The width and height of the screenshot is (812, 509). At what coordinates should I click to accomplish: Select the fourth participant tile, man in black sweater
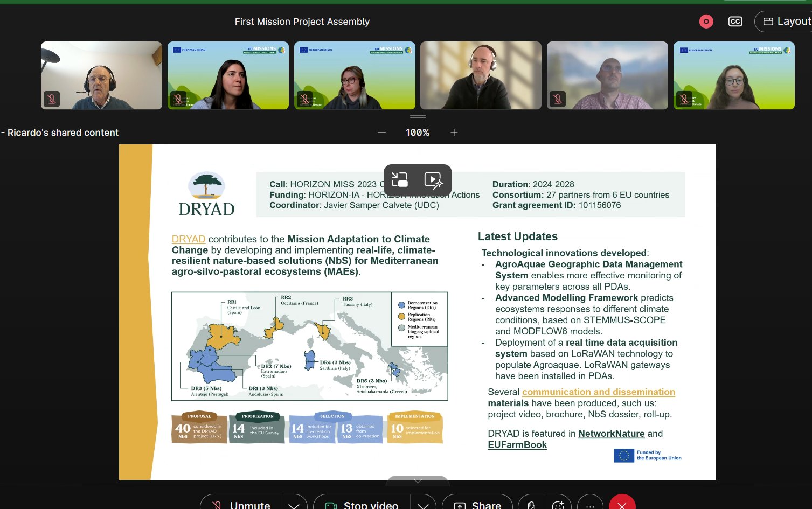[481, 75]
